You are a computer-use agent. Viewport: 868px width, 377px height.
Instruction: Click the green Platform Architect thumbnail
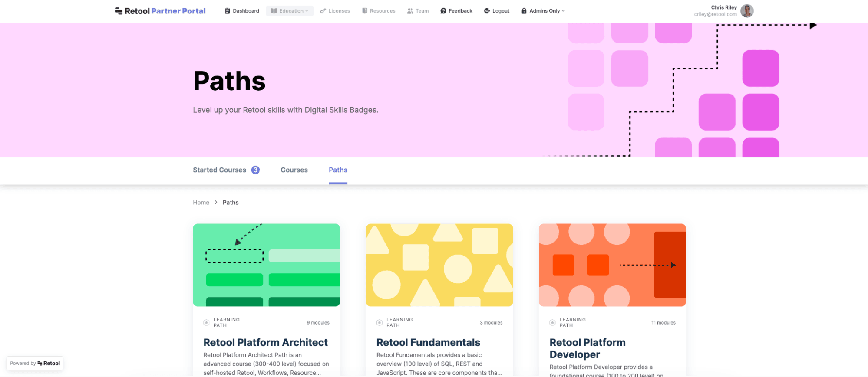click(x=266, y=265)
